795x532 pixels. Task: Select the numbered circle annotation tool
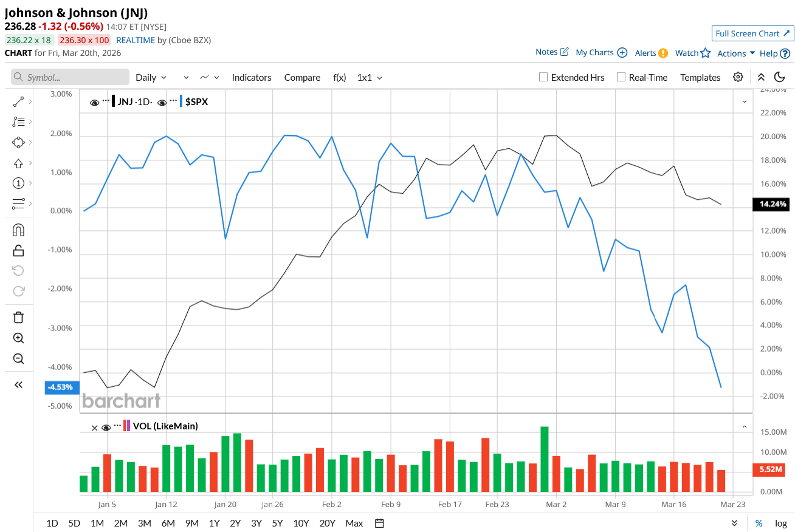tap(18, 183)
